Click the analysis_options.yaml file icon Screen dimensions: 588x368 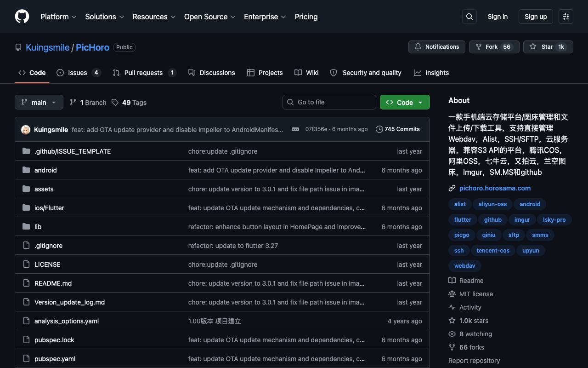click(26, 321)
